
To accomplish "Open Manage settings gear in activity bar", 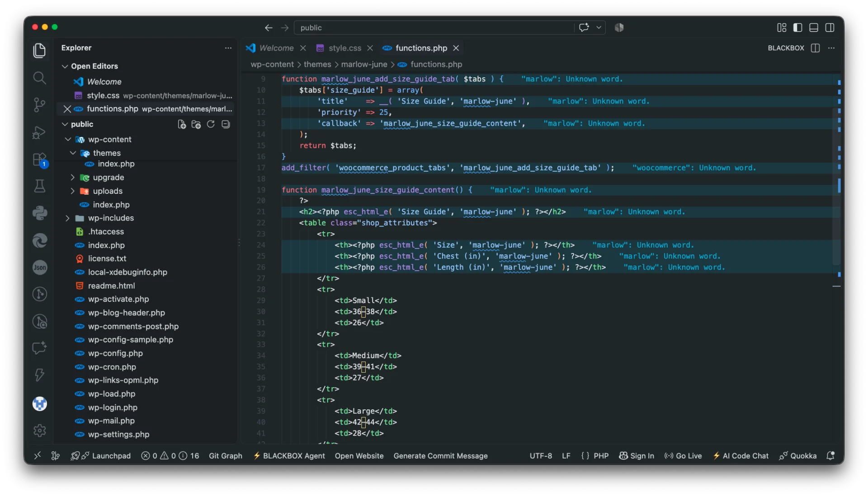I will click(x=40, y=430).
